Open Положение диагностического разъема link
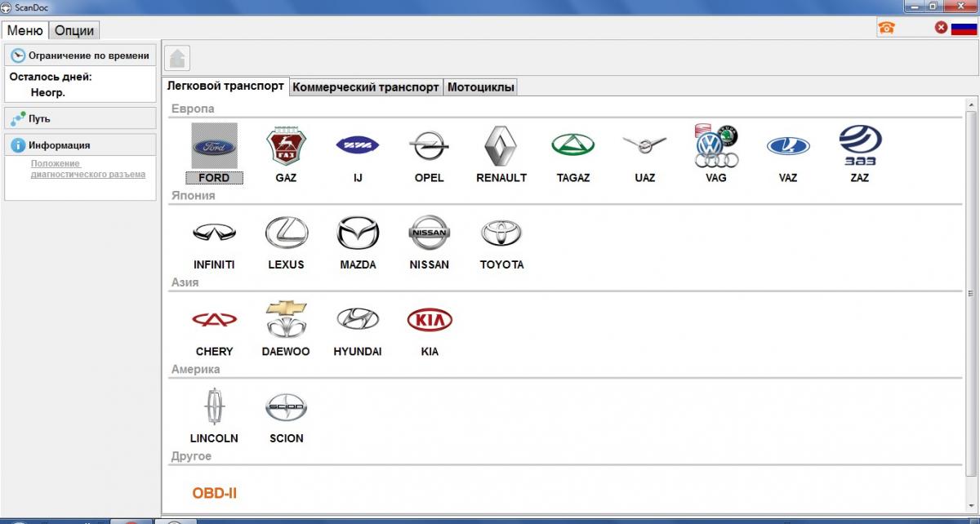The height and width of the screenshot is (524, 980). coord(88,169)
